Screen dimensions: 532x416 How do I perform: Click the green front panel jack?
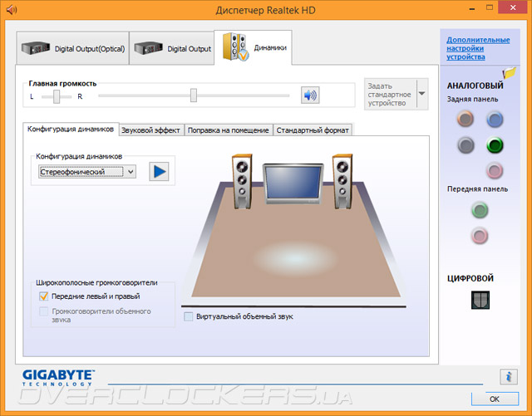(x=480, y=210)
